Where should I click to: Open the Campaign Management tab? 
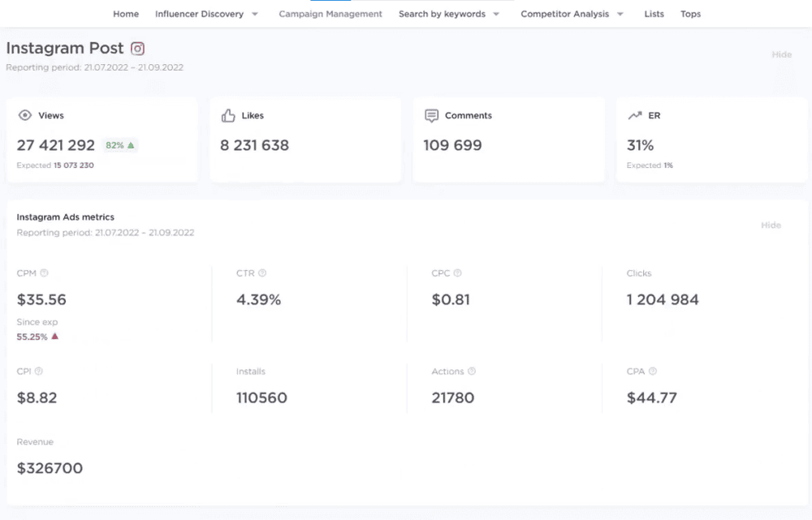(x=330, y=14)
